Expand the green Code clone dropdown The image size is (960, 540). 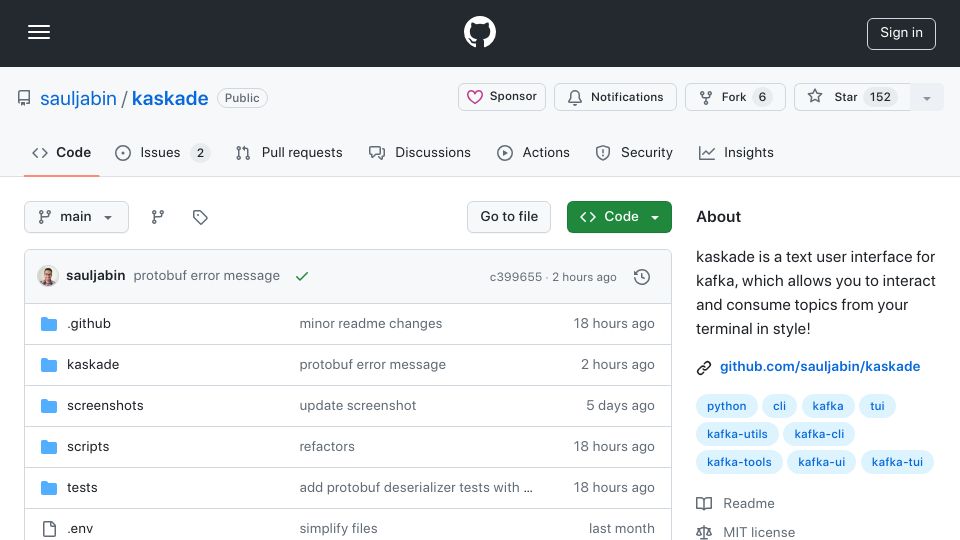619,217
